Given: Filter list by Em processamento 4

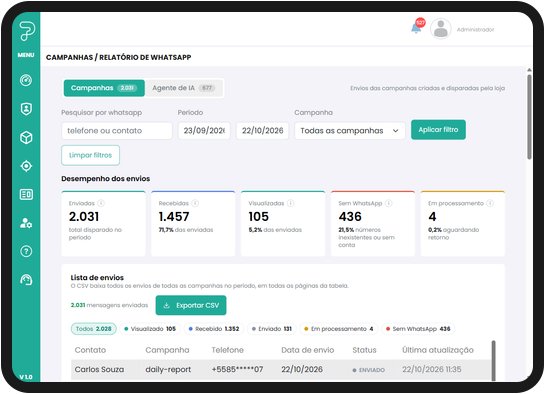Looking at the screenshot, I should [339, 329].
